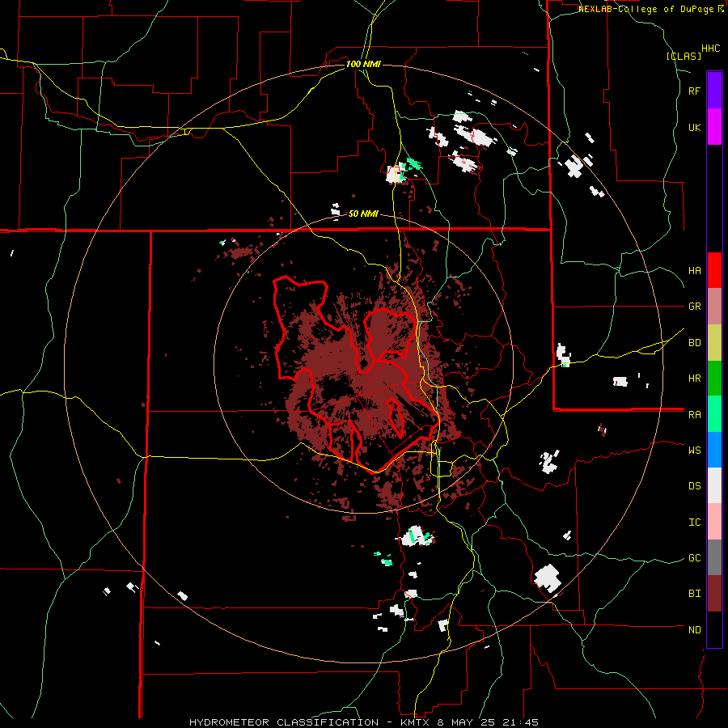The image size is (728, 728).
Task: Click the ND black legend swatch
Action: pos(714,629)
